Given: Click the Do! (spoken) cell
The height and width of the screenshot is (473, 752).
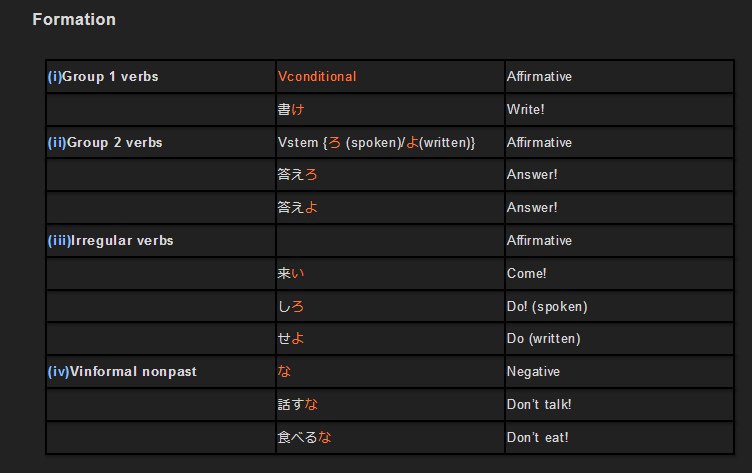Looking at the screenshot, I should coord(619,306).
